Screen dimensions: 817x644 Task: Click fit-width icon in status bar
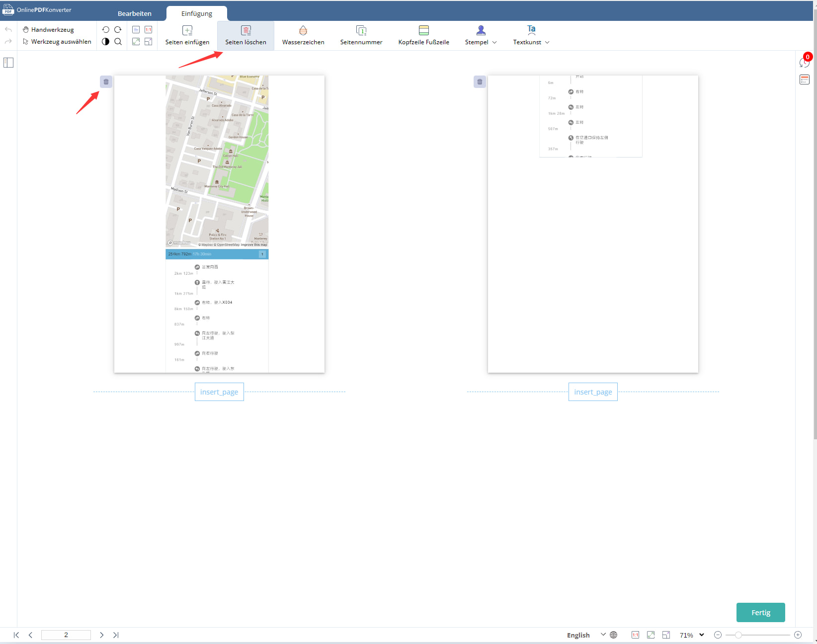click(x=666, y=635)
